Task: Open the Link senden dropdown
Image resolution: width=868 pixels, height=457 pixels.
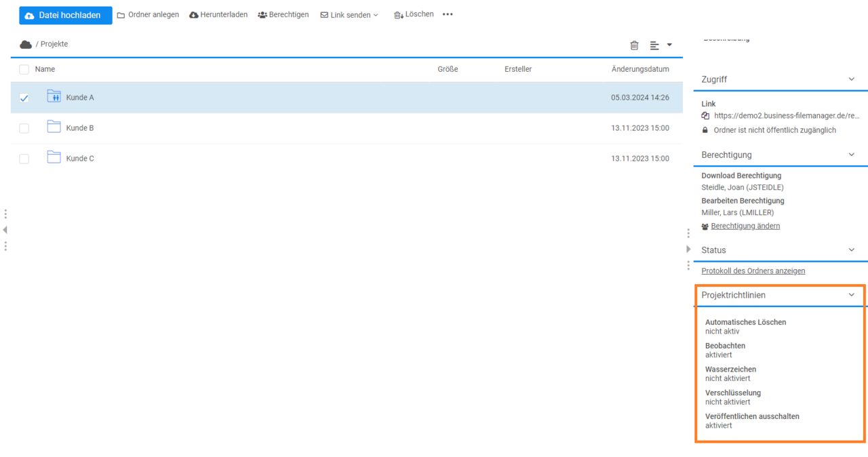Action: (x=349, y=15)
